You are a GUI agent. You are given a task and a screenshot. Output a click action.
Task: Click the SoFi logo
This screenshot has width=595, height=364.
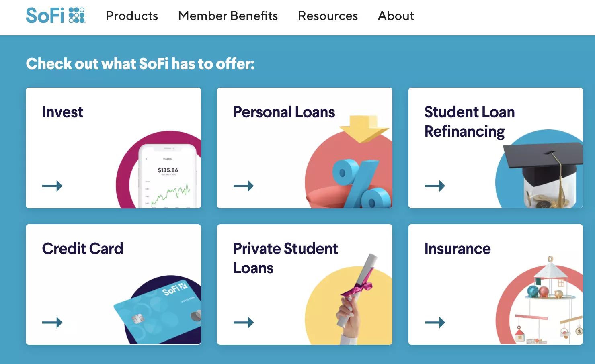coord(55,16)
